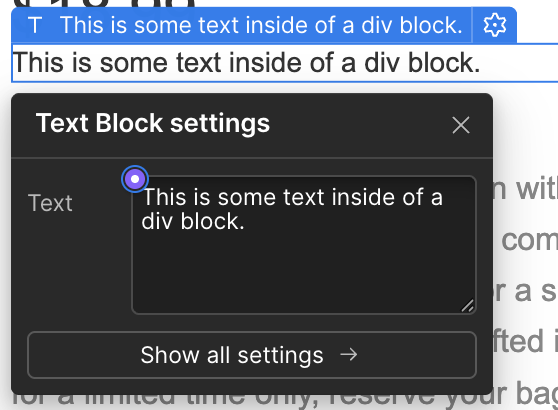Select the text block on the canvas
Image resolution: width=558 pixels, height=410 pixels.
(x=246, y=63)
